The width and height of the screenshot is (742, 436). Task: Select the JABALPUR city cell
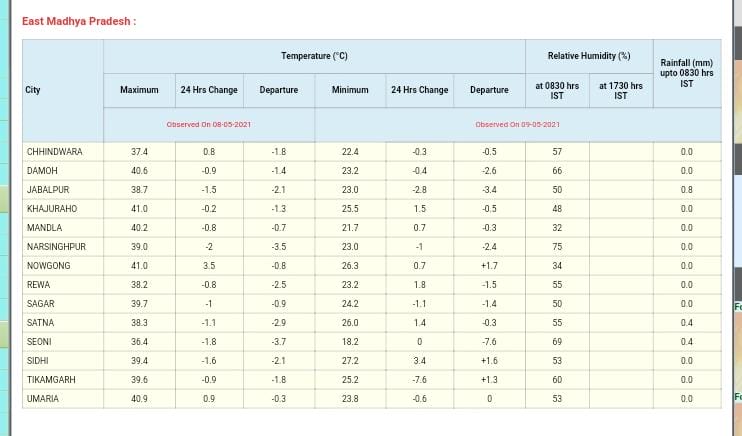(47, 190)
